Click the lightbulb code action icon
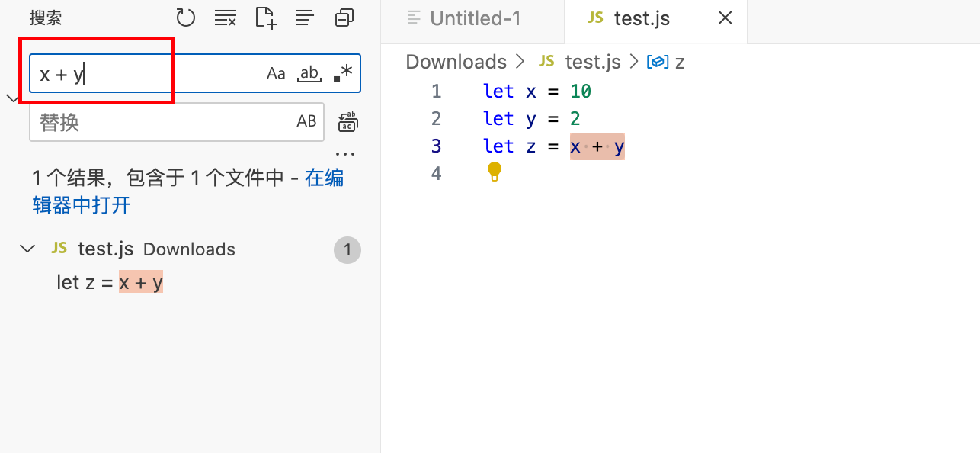The height and width of the screenshot is (453, 980). coord(494,172)
